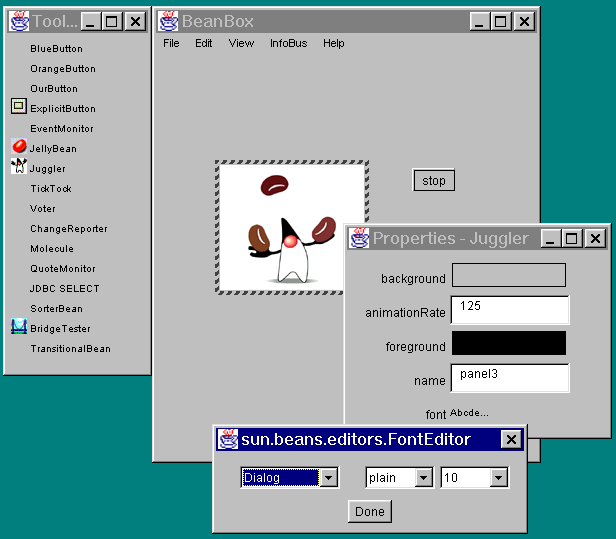
Task: Pick the ExplicitButton icon in ToolBox
Action: 19,107
